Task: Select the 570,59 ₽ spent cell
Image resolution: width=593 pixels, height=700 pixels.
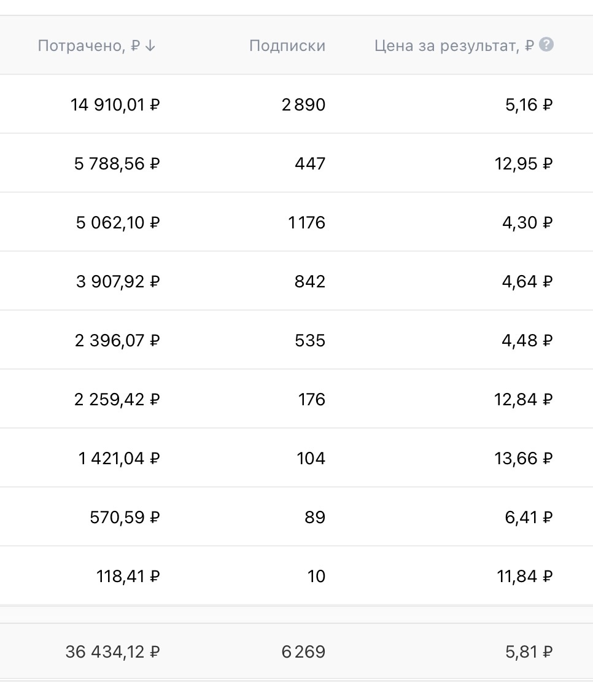Action: click(125, 518)
